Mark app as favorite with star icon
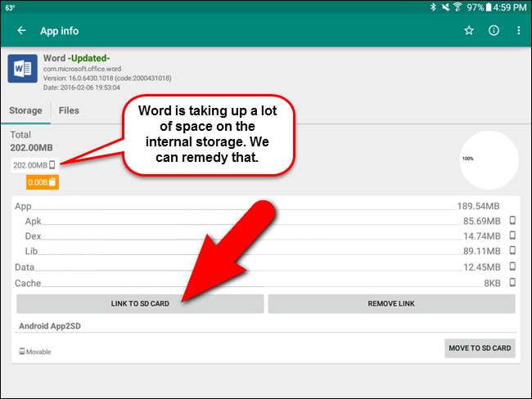 [x=469, y=30]
